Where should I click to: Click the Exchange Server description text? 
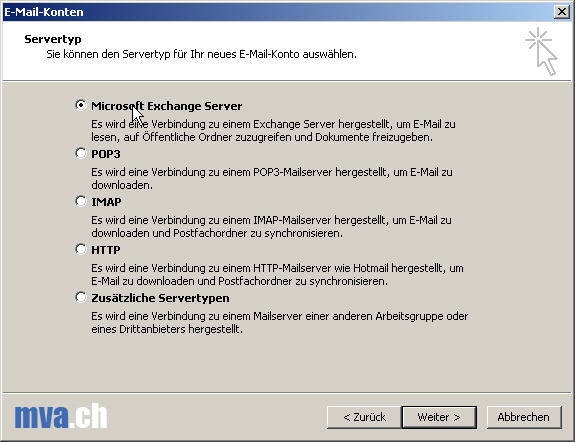[x=273, y=131]
